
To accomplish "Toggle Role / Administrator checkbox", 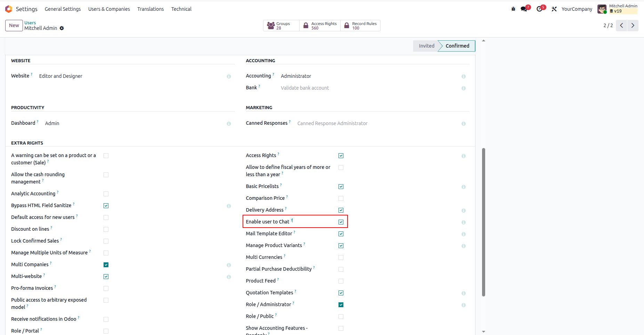I will pos(341,305).
